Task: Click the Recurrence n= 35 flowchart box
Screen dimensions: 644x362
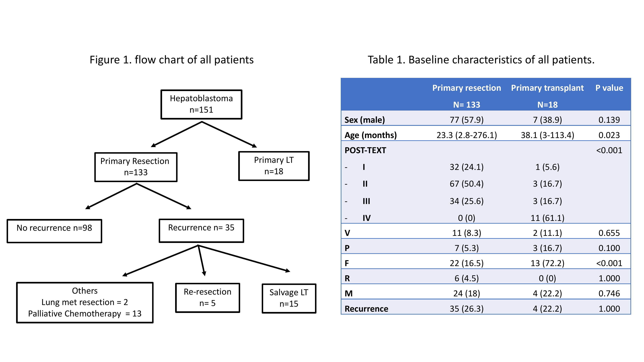Action: coord(201,231)
